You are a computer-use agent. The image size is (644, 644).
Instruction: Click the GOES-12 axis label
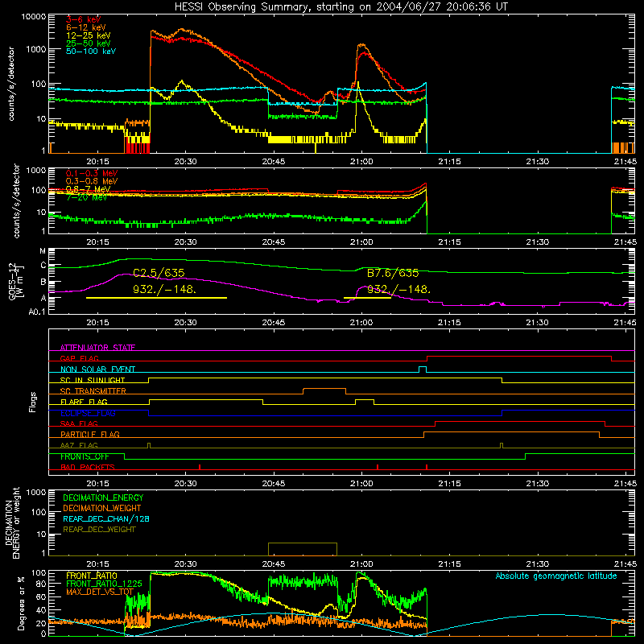13,282
